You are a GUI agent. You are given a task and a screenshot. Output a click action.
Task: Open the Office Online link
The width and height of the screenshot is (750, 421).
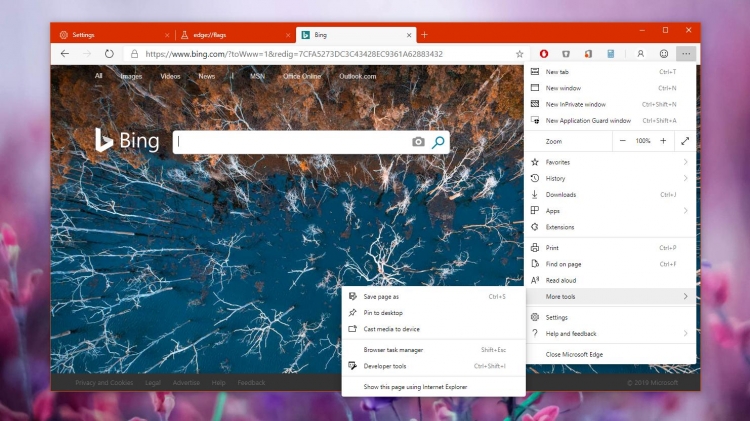click(x=302, y=76)
